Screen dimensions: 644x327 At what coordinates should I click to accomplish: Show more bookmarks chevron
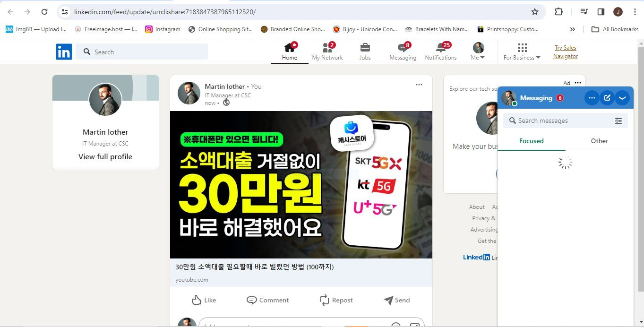tap(573, 29)
